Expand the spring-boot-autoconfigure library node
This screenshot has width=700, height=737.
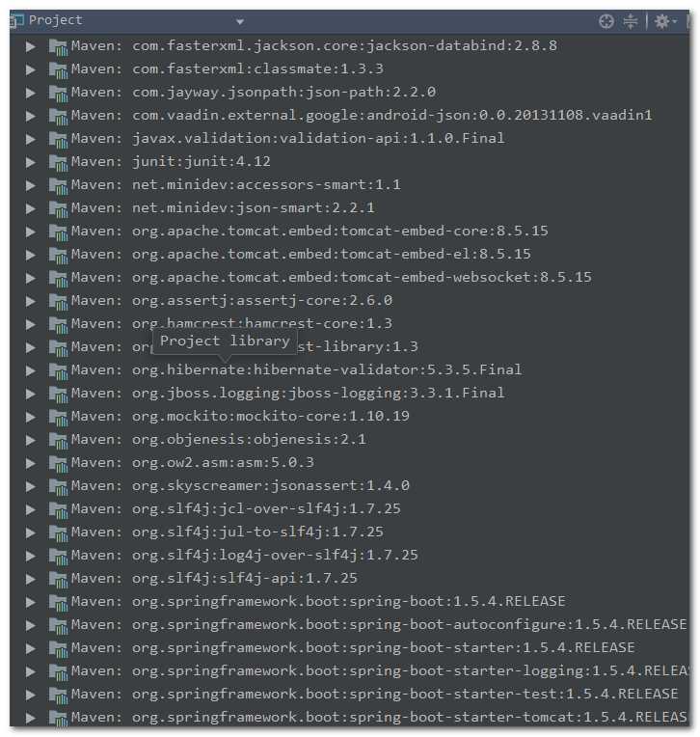[x=31, y=626]
